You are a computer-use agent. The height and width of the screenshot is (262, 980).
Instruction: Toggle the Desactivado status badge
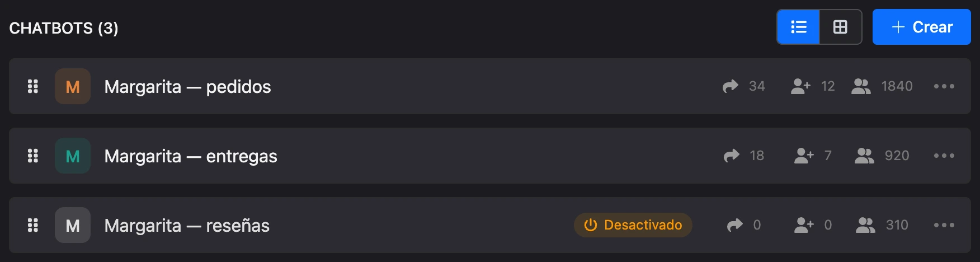[x=633, y=225]
